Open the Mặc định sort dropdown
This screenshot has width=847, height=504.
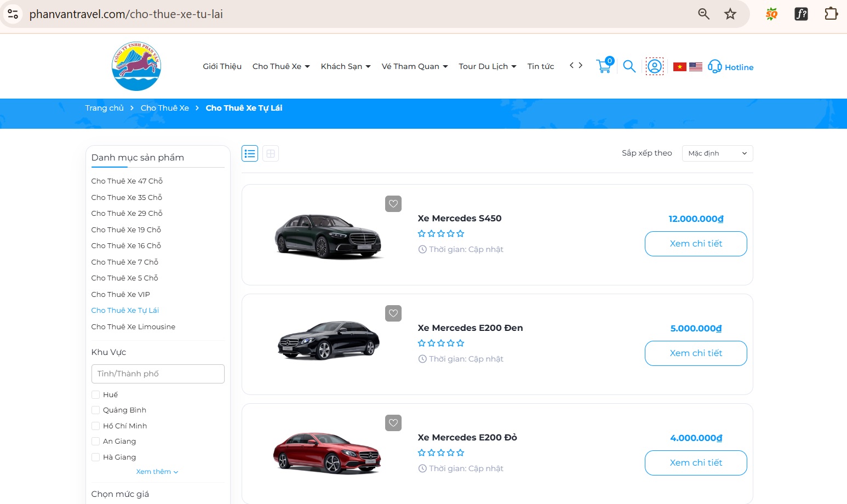pos(717,153)
